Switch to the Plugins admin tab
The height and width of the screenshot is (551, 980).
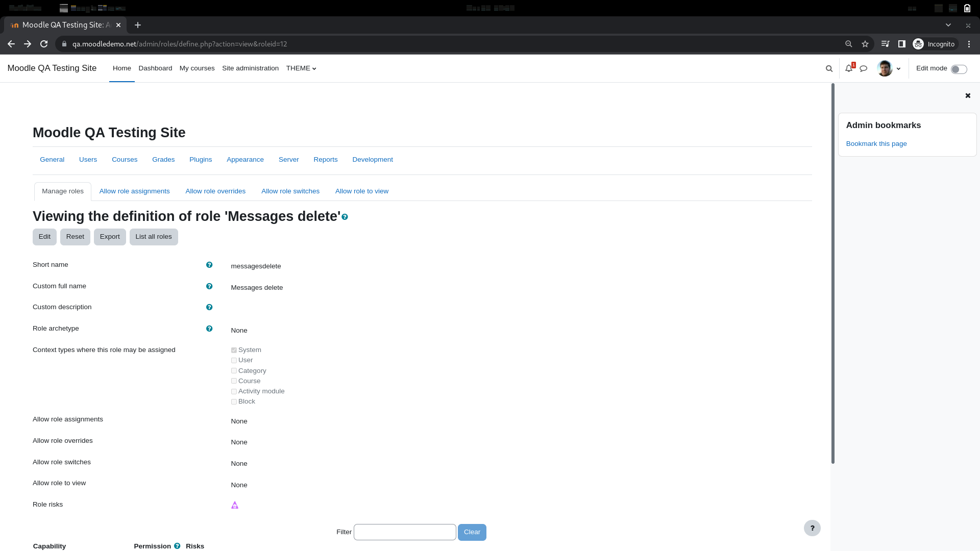click(201, 160)
